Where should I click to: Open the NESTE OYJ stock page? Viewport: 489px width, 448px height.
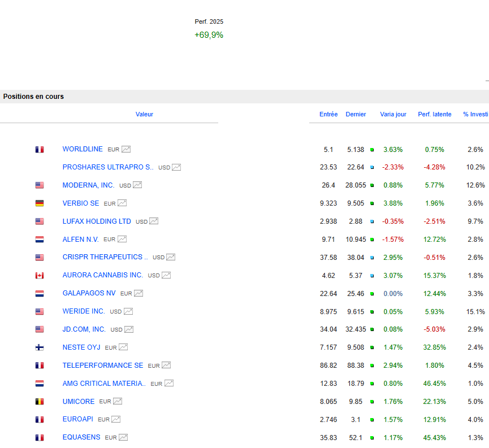tap(81, 347)
